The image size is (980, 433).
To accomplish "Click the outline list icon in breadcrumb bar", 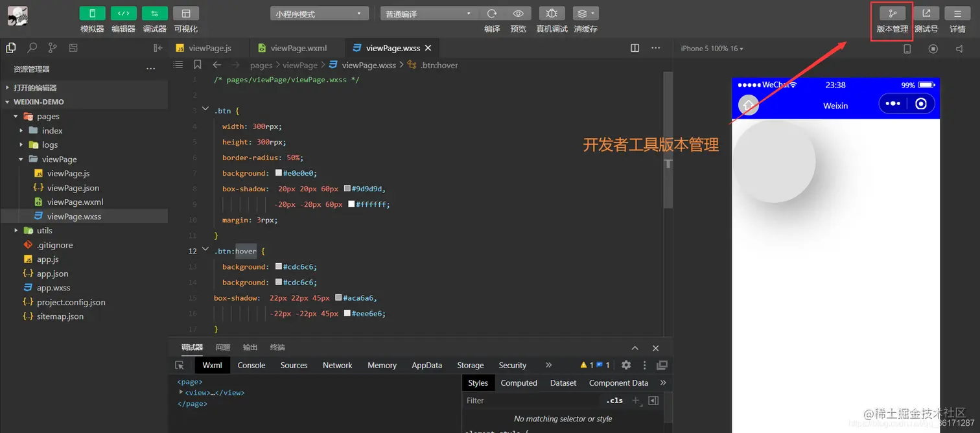I will 178,65.
